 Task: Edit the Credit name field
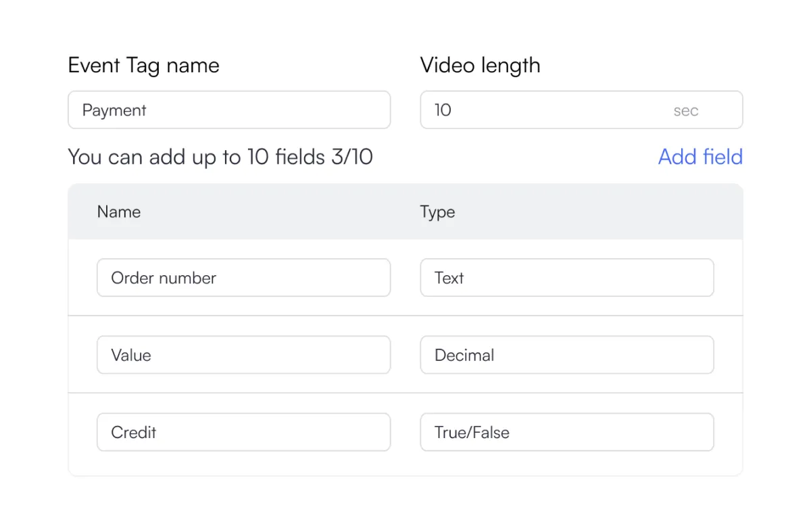click(x=243, y=433)
